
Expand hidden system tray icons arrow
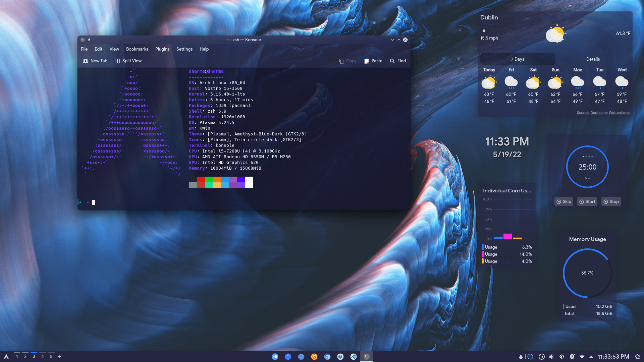(591, 357)
